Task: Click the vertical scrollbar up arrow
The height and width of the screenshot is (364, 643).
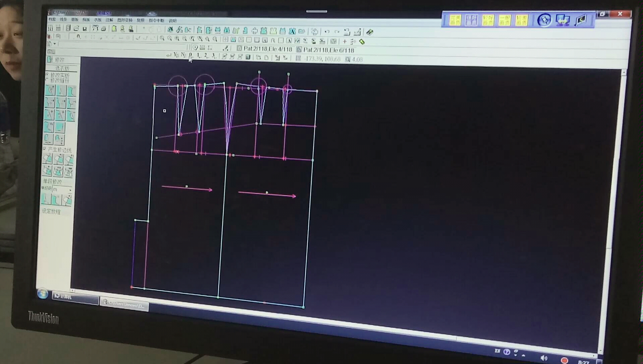Action: [x=624, y=72]
